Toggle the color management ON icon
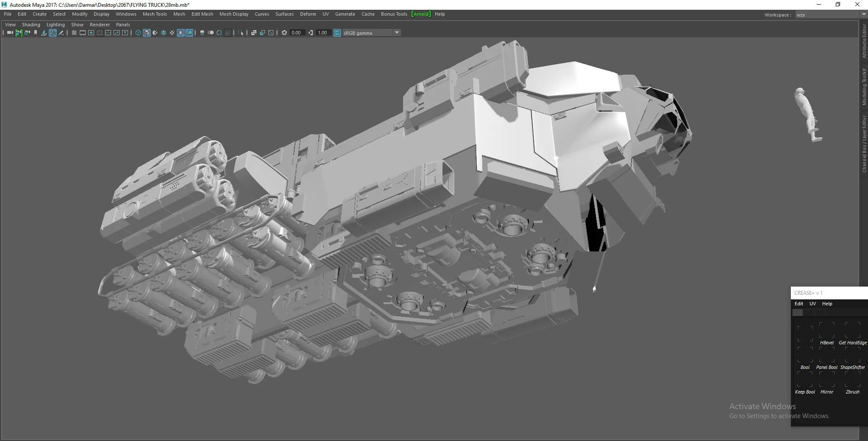Screen dimensions: 868x441 (x=337, y=33)
